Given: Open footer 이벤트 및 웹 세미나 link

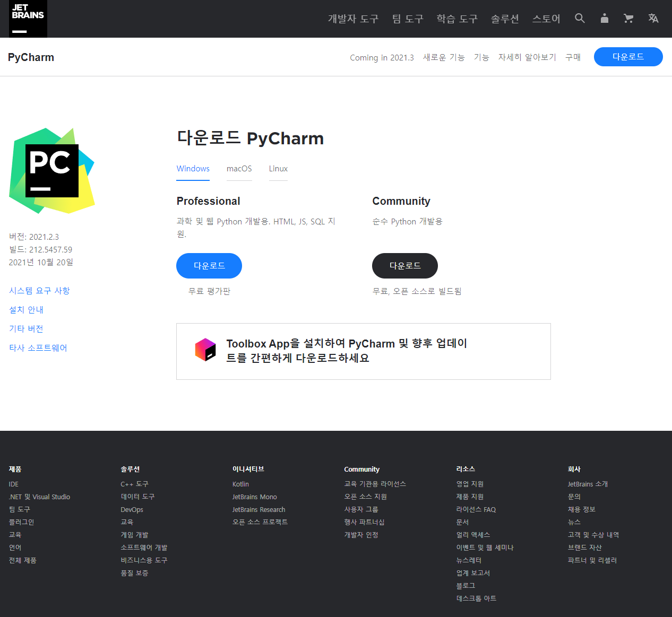Looking at the screenshot, I should coord(485,548).
